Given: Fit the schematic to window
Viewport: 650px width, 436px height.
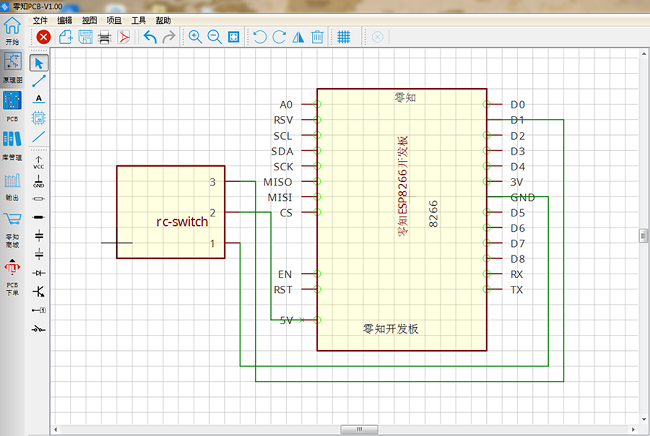Looking at the screenshot, I should coord(234,37).
